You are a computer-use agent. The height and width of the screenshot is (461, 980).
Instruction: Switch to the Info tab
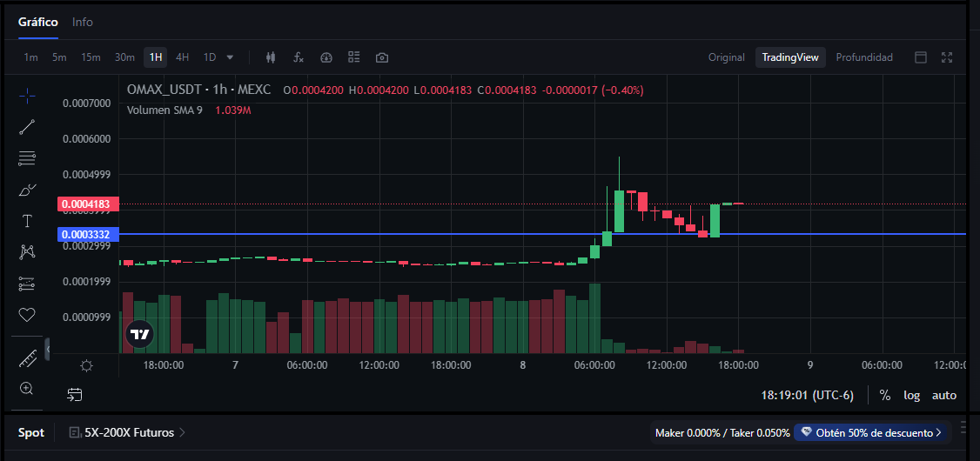click(x=83, y=23)
